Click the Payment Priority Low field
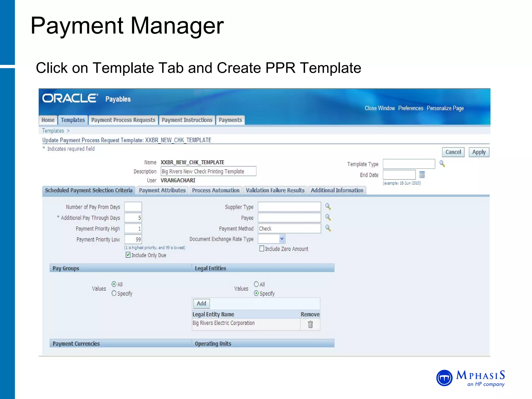This screenshot has height=399, width=532. 133,239
